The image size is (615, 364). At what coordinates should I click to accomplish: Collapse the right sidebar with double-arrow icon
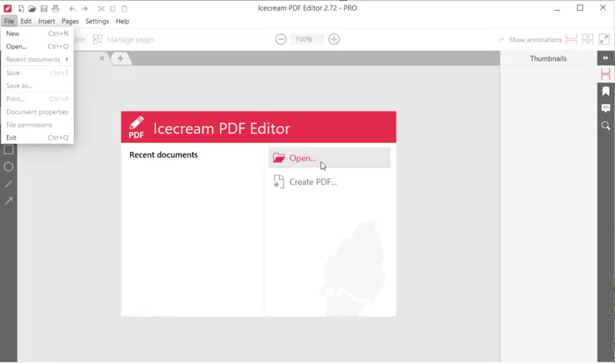tap(606, 58)
